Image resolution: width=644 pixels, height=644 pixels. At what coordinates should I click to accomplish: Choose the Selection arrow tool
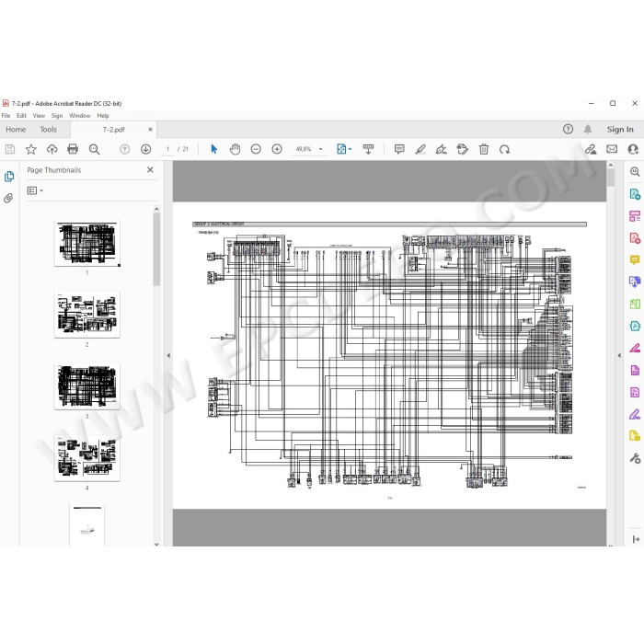coord(213,149)
